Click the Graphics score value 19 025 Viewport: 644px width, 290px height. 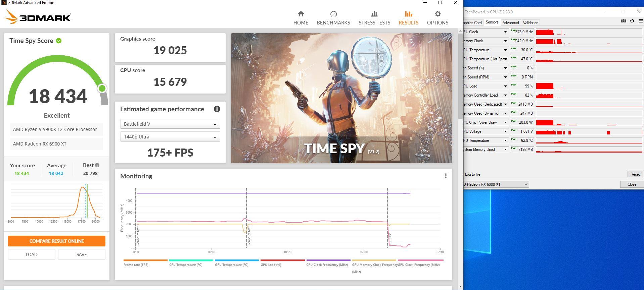pyautogui.click(x=170, y=51)
